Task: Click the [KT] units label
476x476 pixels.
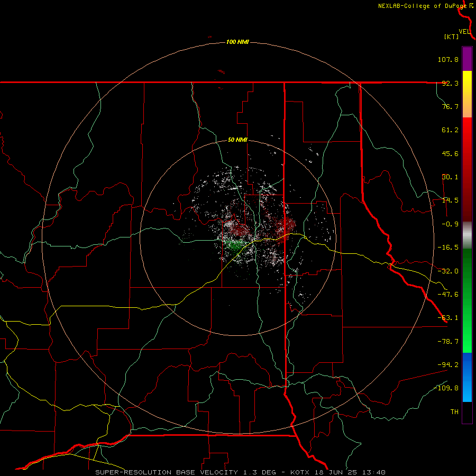Action: point(452,36)
